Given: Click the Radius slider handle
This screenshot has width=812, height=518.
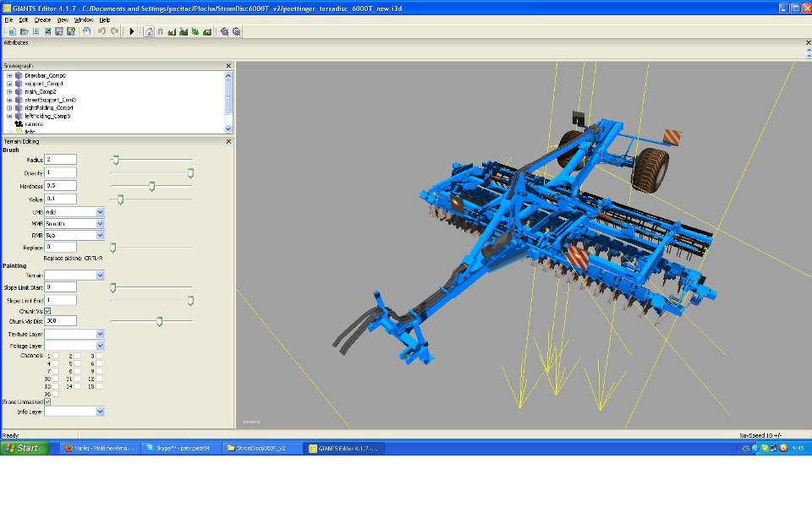Looking at the screenshot, I should tap(116, 160).
